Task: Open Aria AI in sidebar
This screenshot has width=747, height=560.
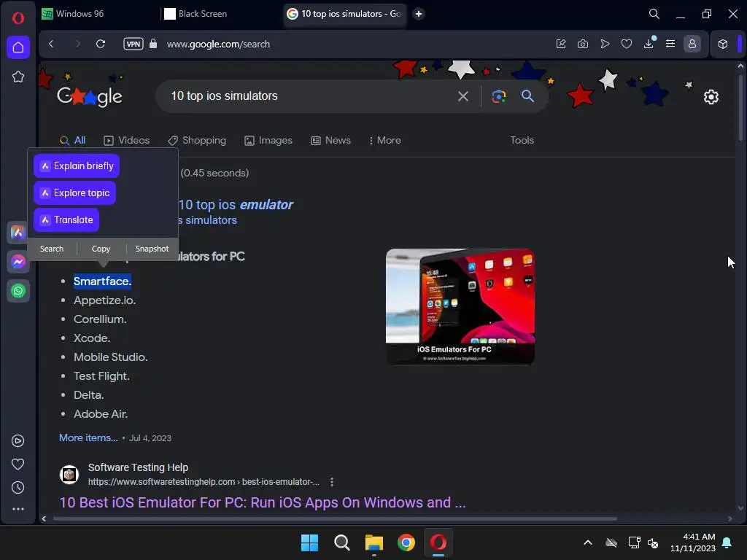Action: click(x=18, y=233)
